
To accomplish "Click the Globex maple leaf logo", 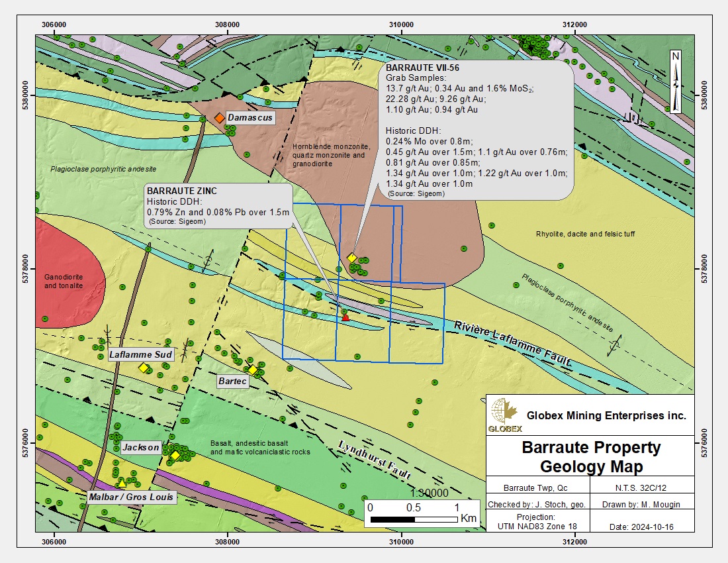I will (501, 414).
